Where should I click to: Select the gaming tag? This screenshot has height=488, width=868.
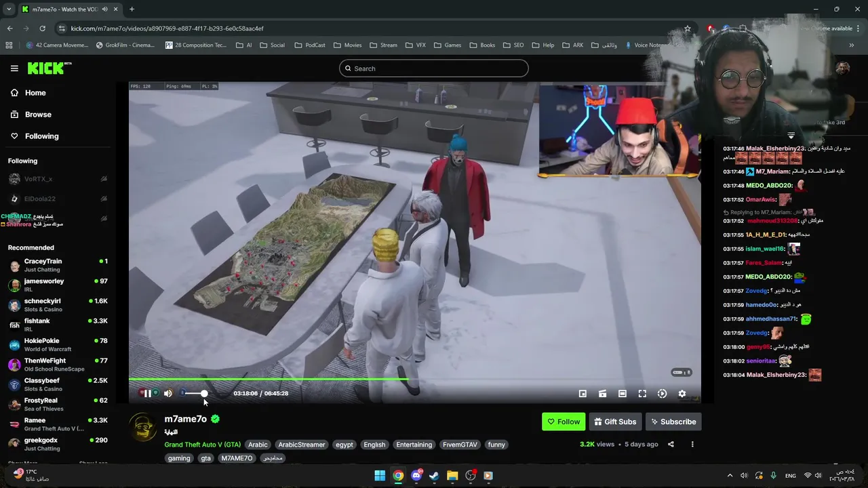click(179, 458)
